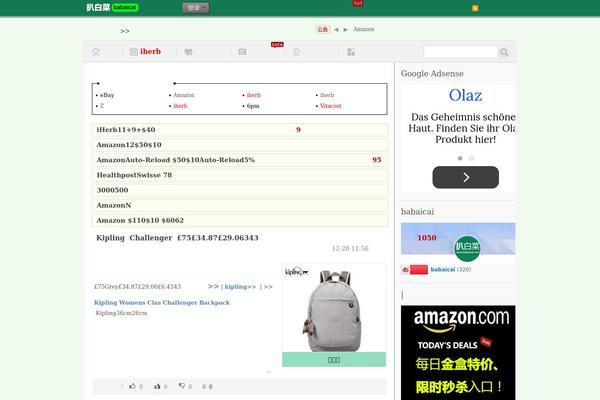Screen dimensions: 600x400
Task: Click the magnifier search button
Action: [x=504, y=52]
